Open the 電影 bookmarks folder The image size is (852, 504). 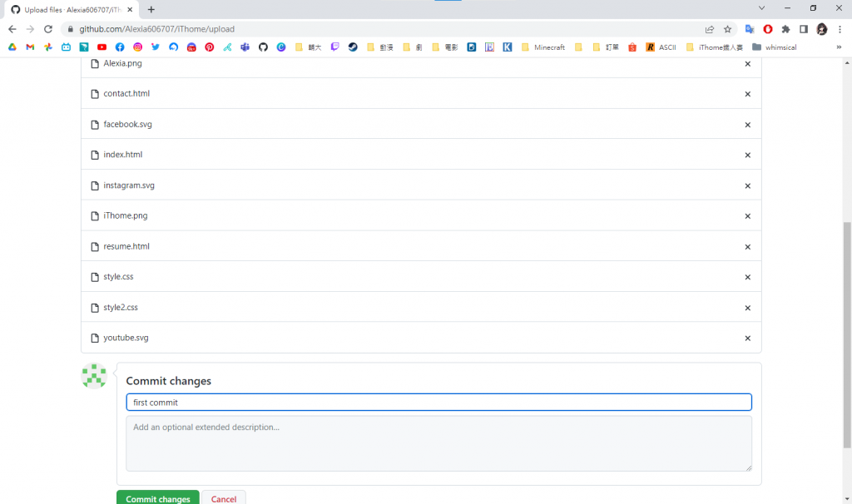[x=445, y=47]
